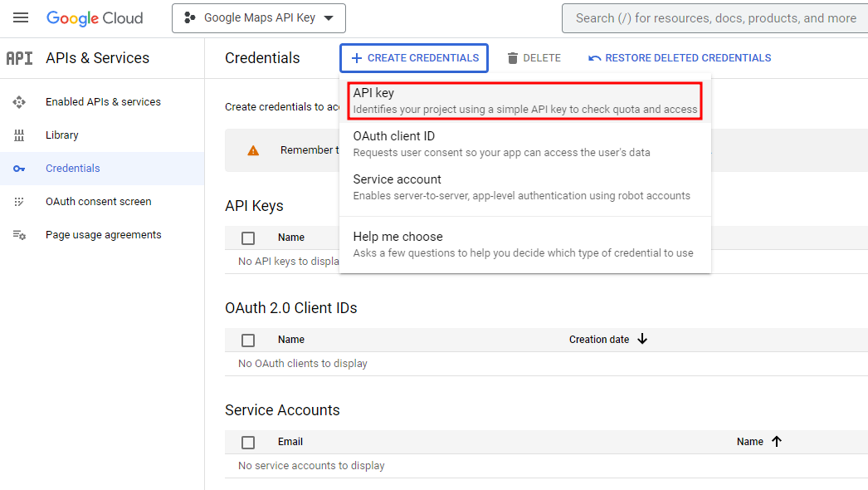Click the Enabled APIs & services icon
This screenshot has height=490, width=868.
click(x=19, y=102)
